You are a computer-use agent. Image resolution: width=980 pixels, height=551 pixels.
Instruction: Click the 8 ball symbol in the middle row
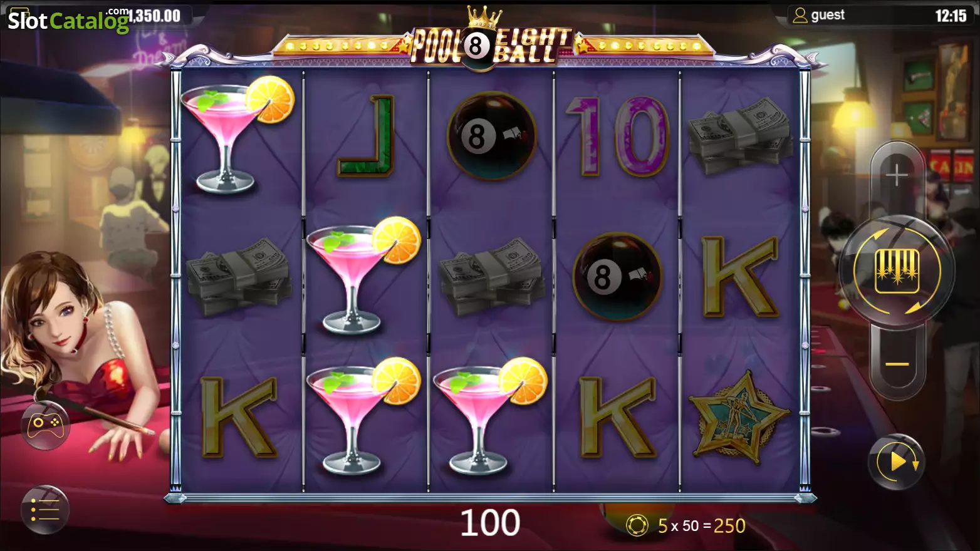617,277
